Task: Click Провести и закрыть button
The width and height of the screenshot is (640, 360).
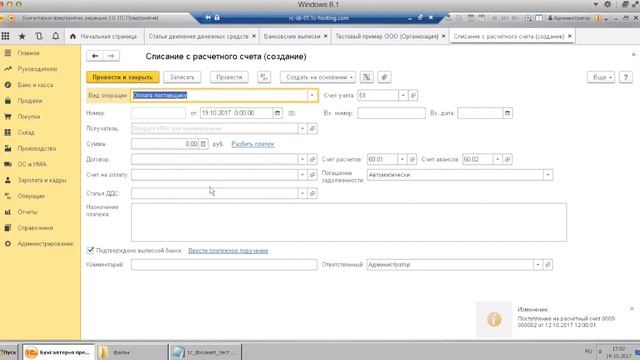Action: coord(122,77)
